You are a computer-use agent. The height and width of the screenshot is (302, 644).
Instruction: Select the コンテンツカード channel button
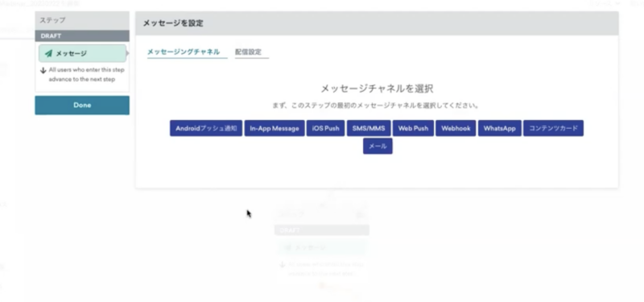(x=553, y=128)
